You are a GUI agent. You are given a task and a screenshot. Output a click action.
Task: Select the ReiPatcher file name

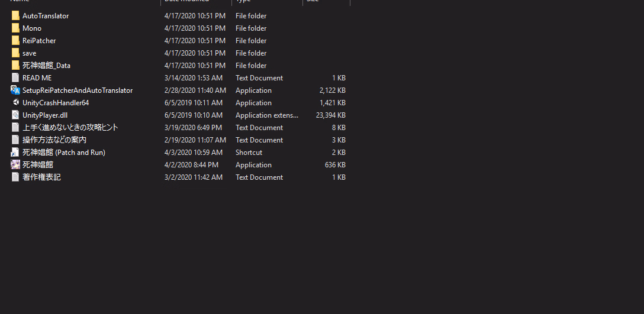tap(39, 41)
